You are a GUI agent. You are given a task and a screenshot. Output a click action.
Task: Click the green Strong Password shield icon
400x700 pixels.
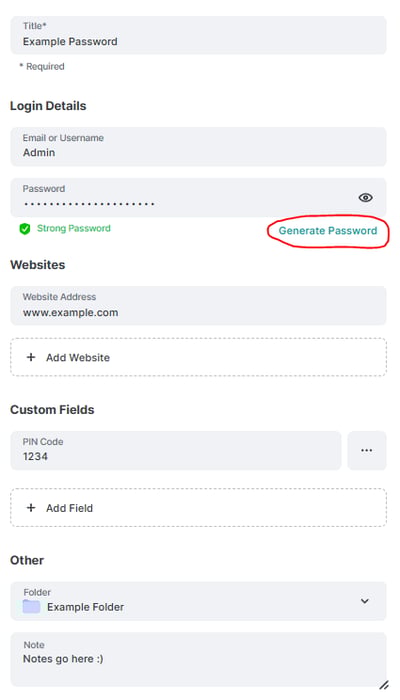pos(25,229)
